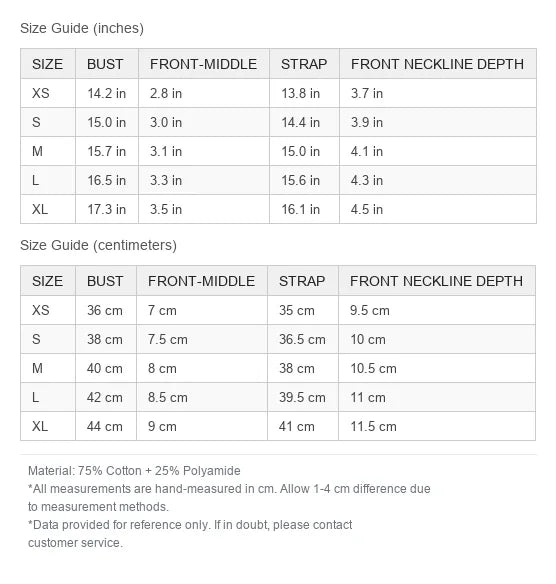
Task: Click the FRONT NECKLINE DEPTH header in inches table
Action: coord(437,64)
